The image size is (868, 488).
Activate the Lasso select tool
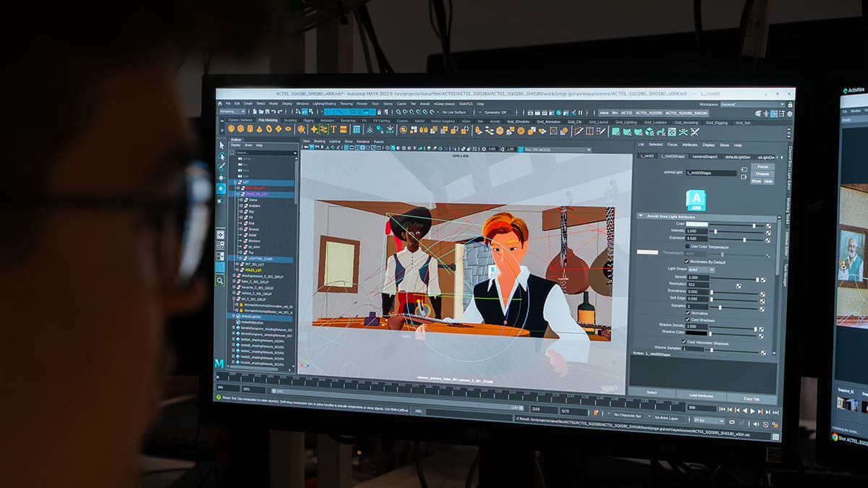221,155
